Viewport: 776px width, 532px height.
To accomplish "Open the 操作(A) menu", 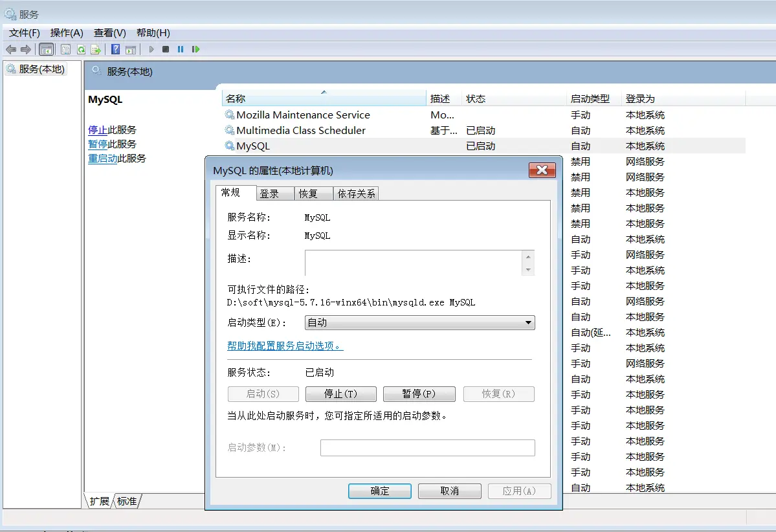I will [x=66, y=32].
